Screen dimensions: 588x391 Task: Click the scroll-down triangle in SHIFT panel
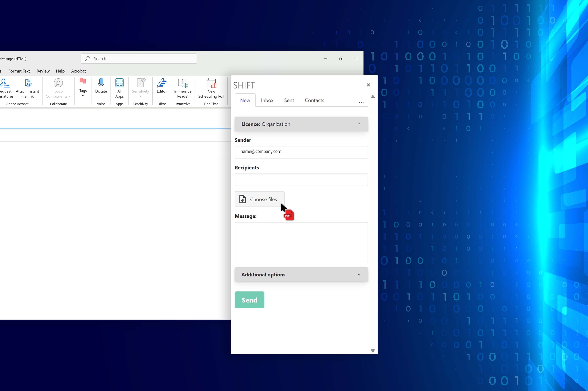point(372,350)
